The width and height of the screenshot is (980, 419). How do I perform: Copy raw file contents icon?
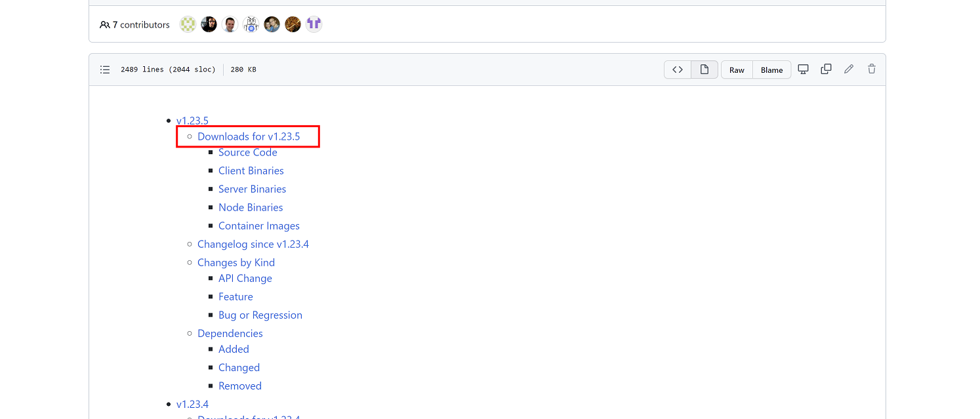826,69
